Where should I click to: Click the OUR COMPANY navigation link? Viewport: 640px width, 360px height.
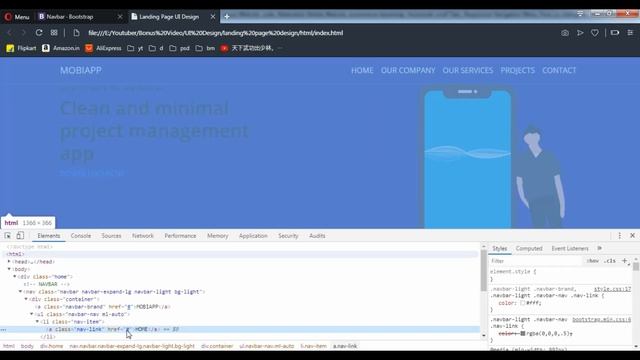408,70
